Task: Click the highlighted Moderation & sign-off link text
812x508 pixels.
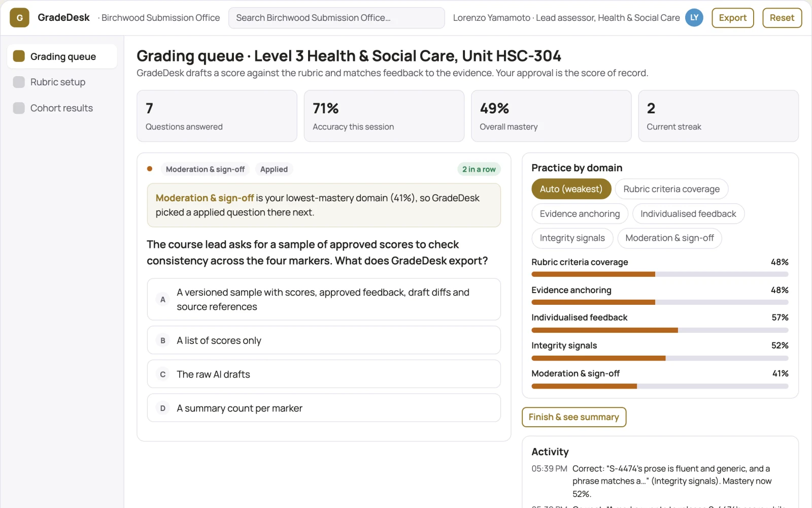Action: click(x=205, y=198)
